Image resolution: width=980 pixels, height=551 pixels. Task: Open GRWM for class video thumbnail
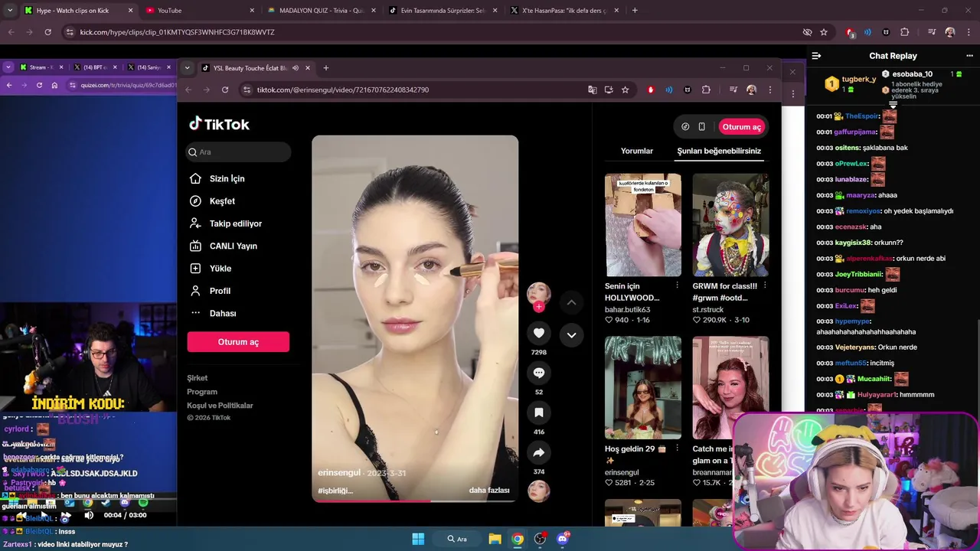[x=730, y=224]
